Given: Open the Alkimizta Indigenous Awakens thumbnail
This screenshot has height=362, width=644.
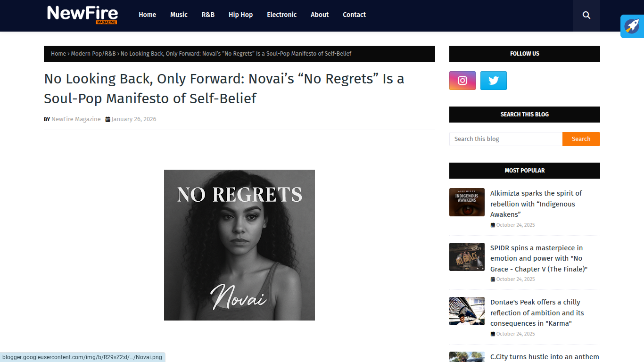Looking at the screenshot, I should [x=467, y=202].
